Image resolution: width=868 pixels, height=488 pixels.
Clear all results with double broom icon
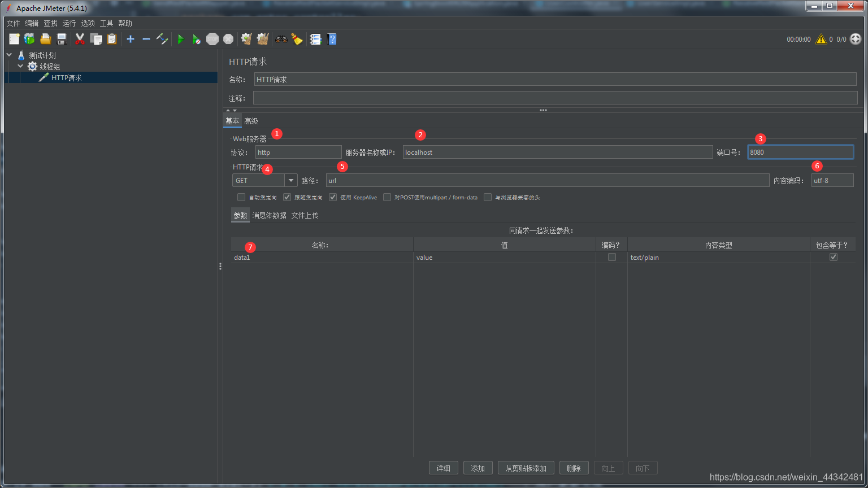263,39
